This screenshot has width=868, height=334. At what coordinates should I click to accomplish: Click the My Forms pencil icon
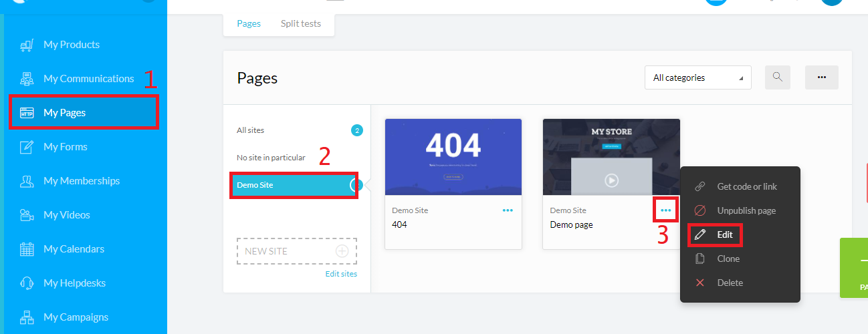click(27, 147)
